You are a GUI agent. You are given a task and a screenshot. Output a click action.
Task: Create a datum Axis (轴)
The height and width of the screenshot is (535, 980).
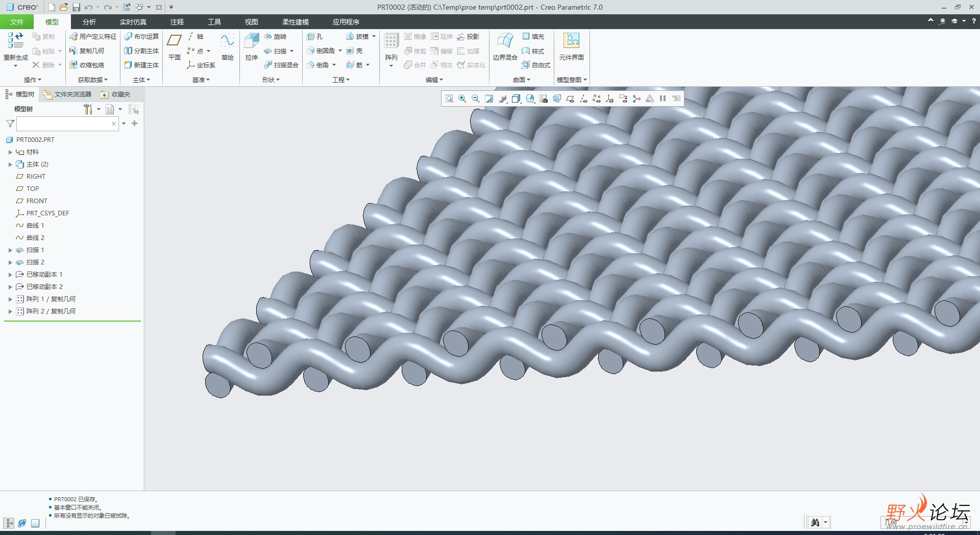195,37
